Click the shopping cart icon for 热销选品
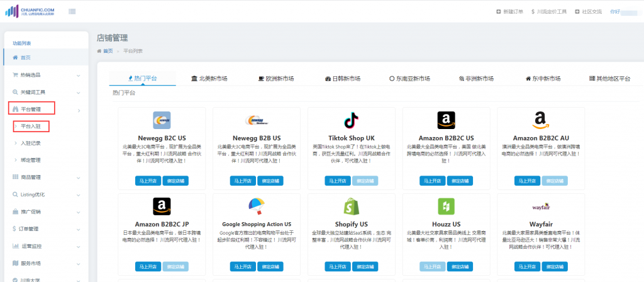The image size is (644, 282). click(15, 75)
